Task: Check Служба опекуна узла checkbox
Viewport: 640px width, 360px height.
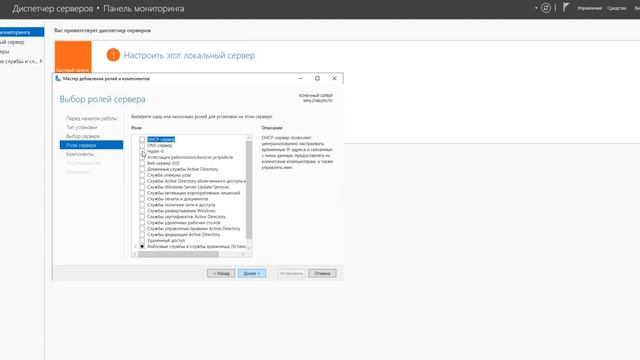Action: tap(142, 175)
